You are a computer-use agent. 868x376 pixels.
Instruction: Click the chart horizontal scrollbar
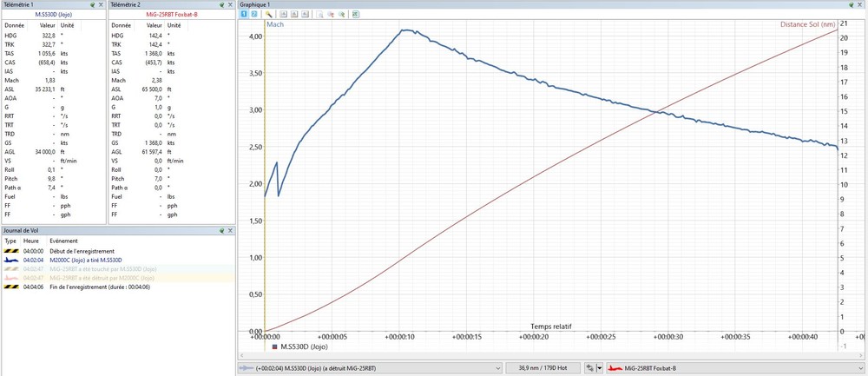click(551, 355)
